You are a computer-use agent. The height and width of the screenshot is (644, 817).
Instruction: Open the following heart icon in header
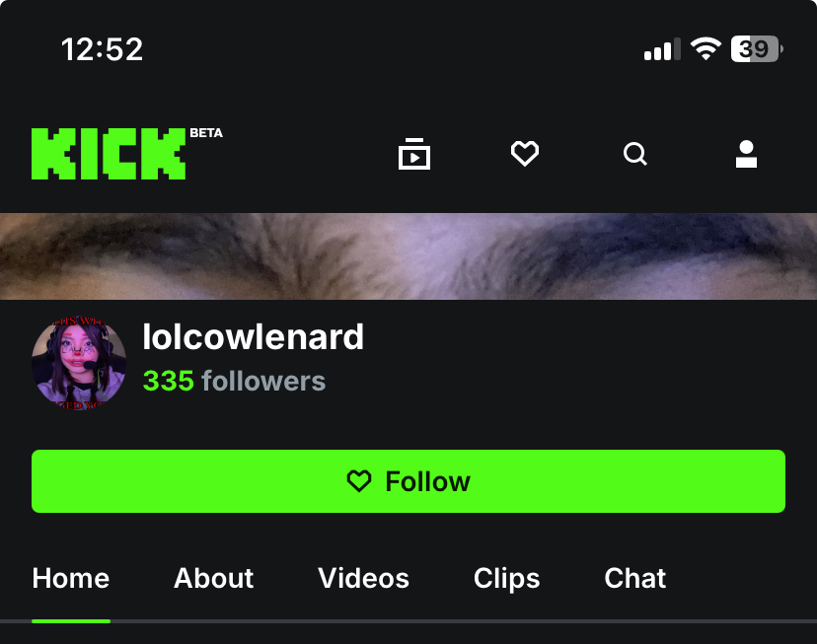[x=525, y=154]
